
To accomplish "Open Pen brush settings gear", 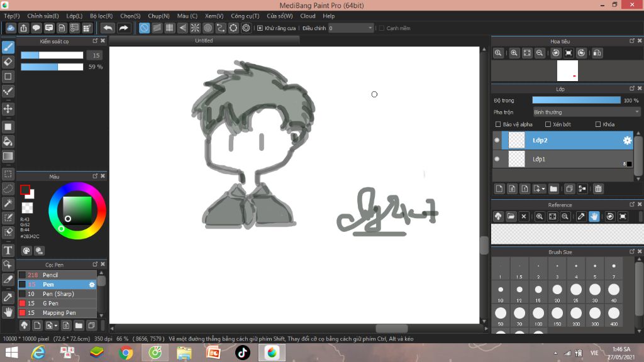I will 92,285.
